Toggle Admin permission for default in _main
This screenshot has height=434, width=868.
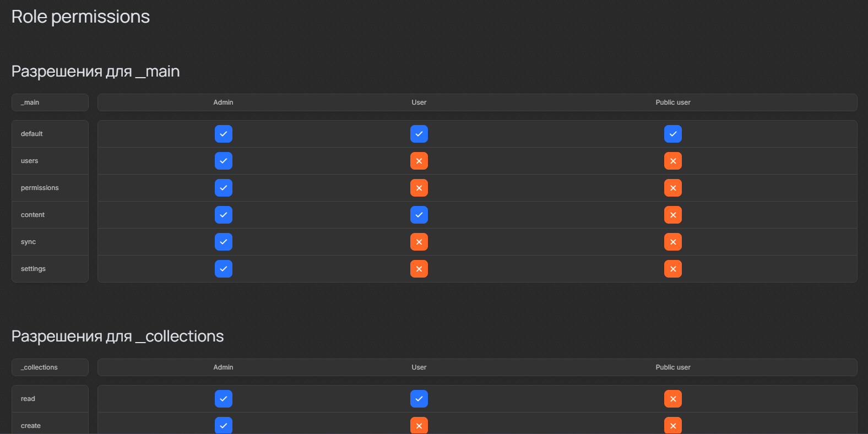pyautogui.click(x=223, y=134)
